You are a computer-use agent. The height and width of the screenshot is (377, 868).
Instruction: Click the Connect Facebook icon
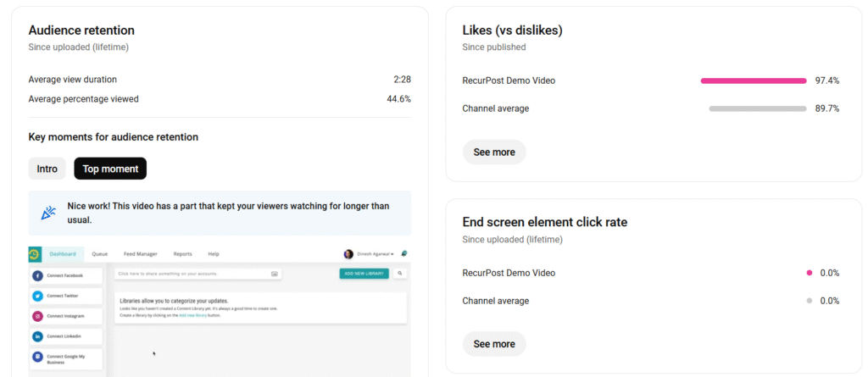tap(38, 276)
